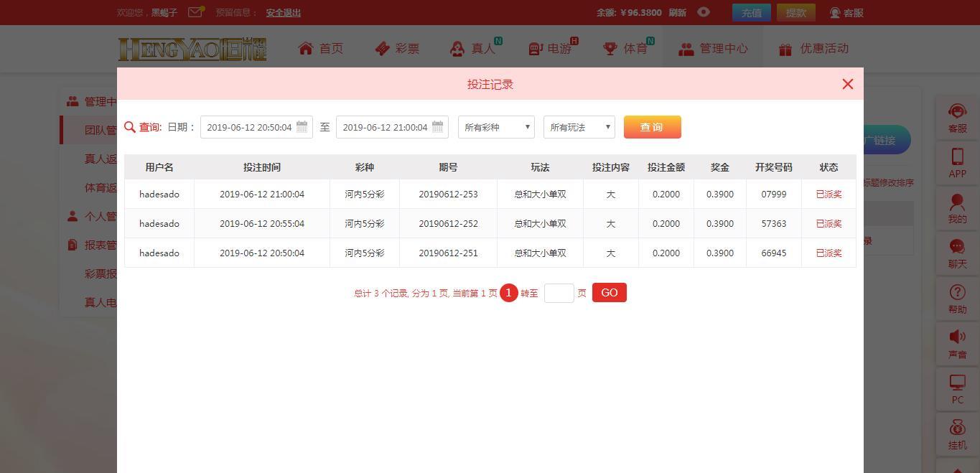Screen dimensions: 980x473
Task: Expand the 所有玩法 play method dropdown
Action: 579,127
